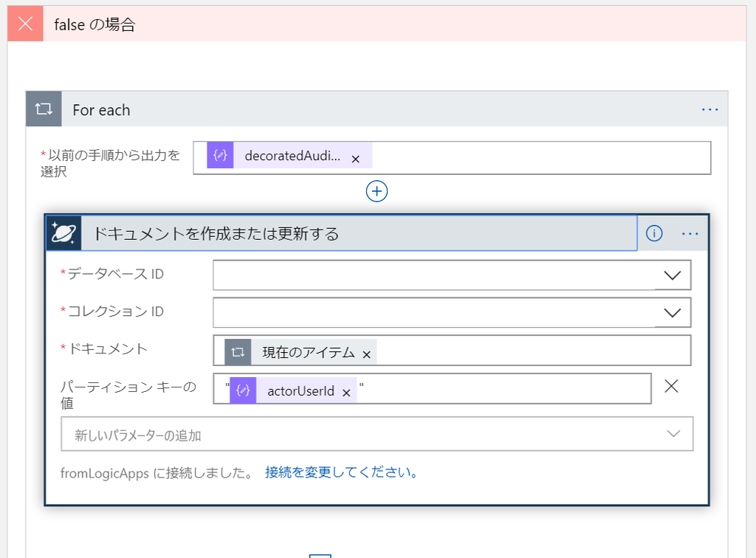Image resolution: width=756 pixels, height=558 pixels.
Task: Select the actorUserId token text
Action: 301,390
